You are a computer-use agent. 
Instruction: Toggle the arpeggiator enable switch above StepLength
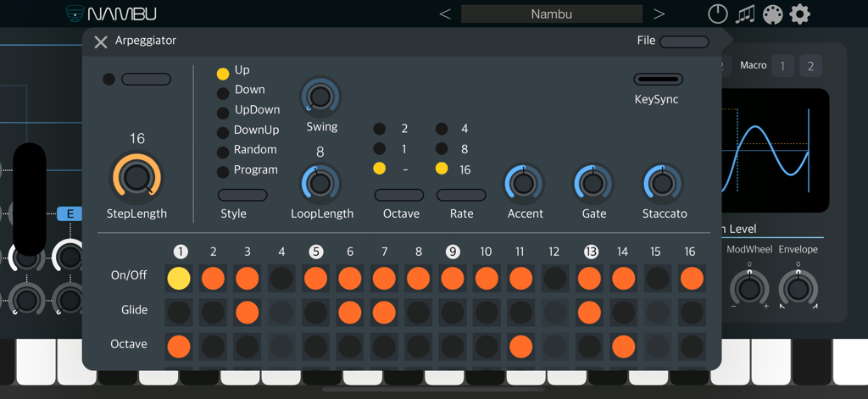click(x=146, y=79)
